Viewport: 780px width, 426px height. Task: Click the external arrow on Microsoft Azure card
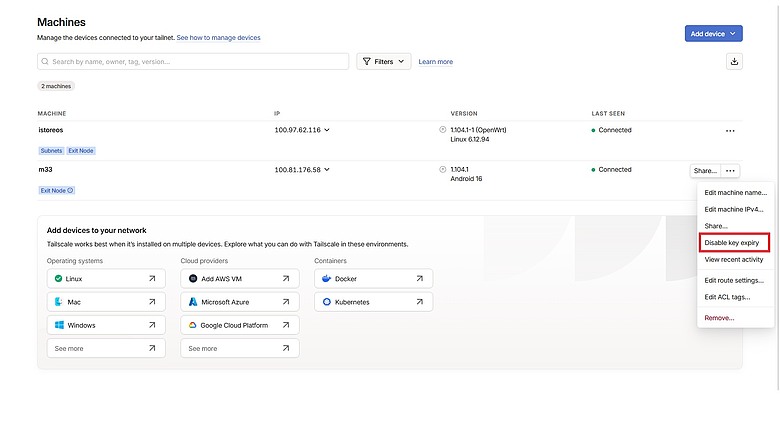tap(286, 302)
